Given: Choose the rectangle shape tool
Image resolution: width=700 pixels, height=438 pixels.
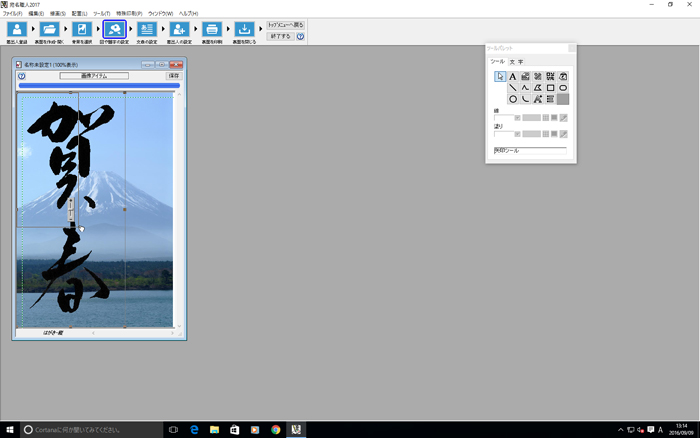Looking at the screenshot, I should [x=551, y=88].
